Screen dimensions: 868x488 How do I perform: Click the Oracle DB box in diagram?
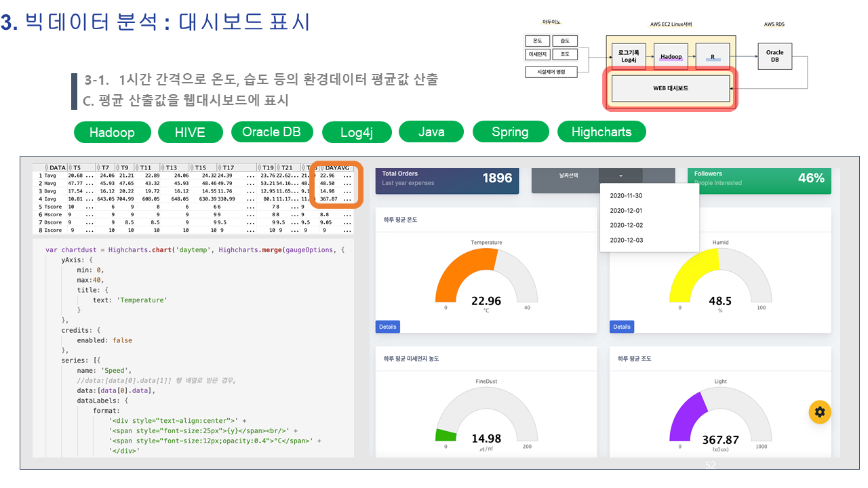(x=774, y=56)
